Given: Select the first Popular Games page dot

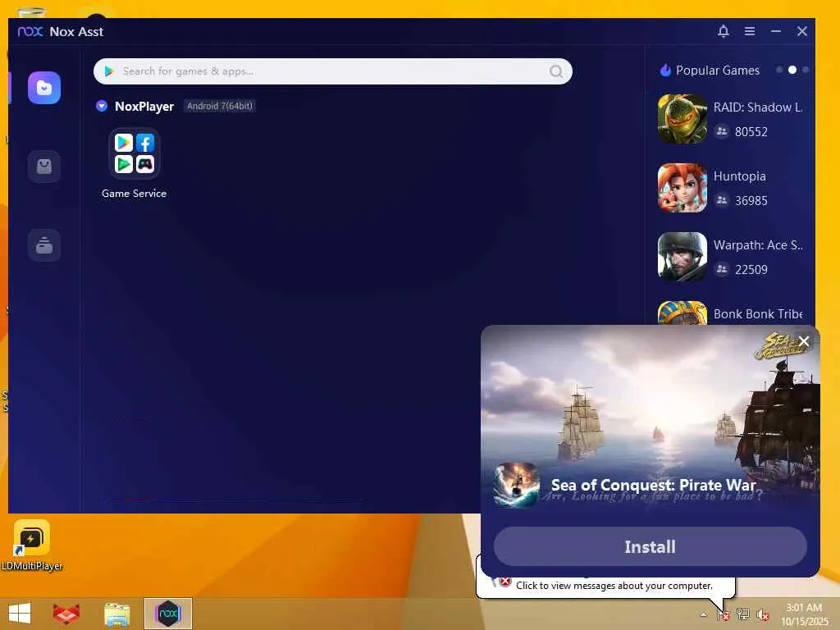Looking at the screenshot, I should pyautogui.click(x=779, y=70).
